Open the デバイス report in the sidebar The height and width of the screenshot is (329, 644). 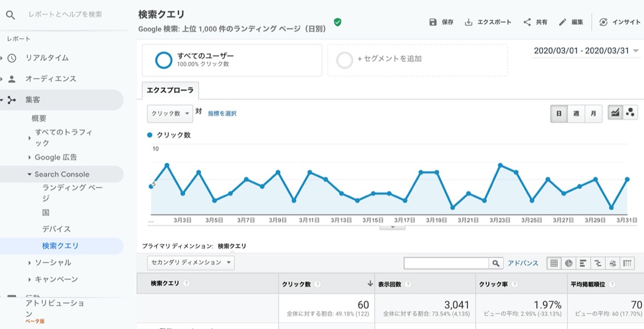pyautogui.click(x=56, y=229)
